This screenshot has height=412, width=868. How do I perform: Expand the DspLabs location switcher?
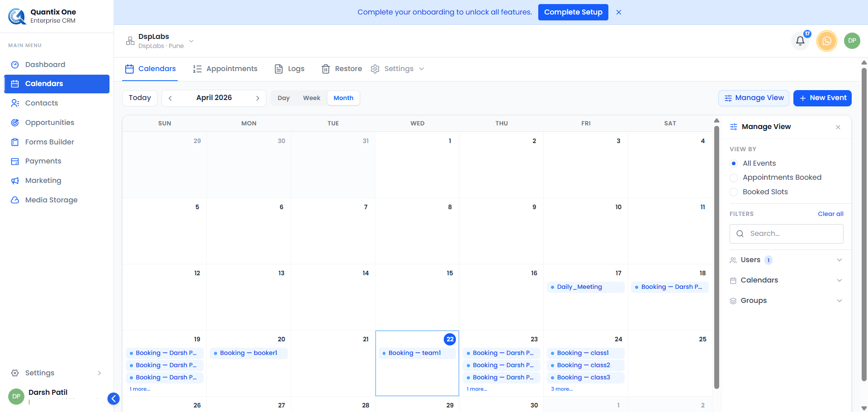191,41
